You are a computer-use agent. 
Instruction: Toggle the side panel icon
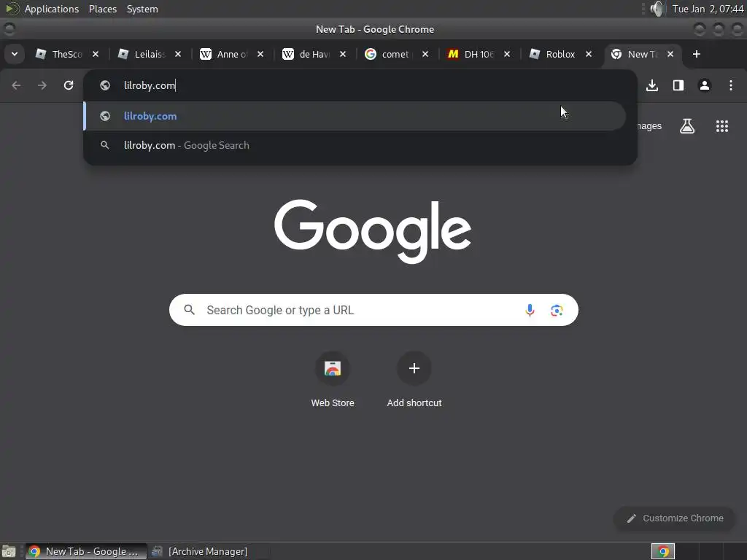pos(678,85)
